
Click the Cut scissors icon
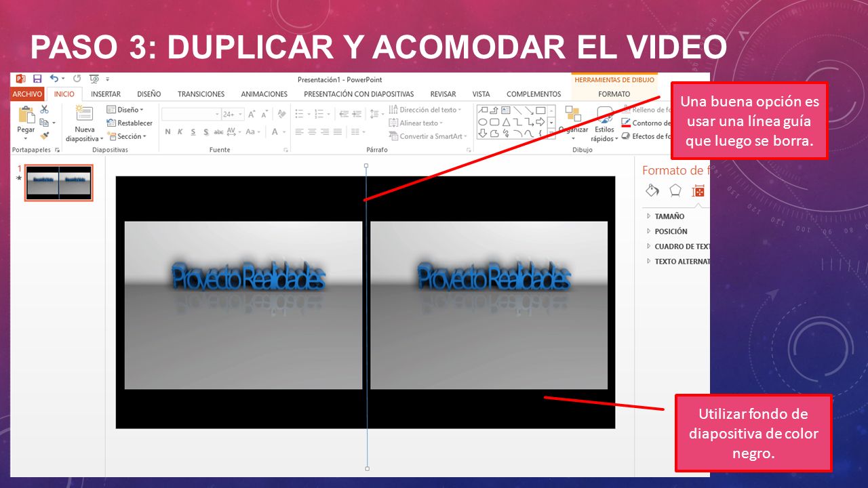pos(45,109)
